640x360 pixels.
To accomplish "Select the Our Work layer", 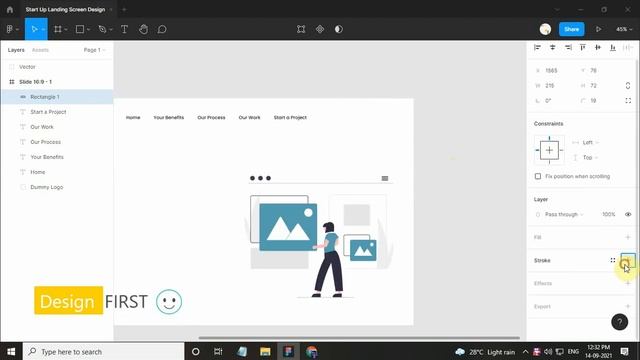I will click(x=57, y=127).
